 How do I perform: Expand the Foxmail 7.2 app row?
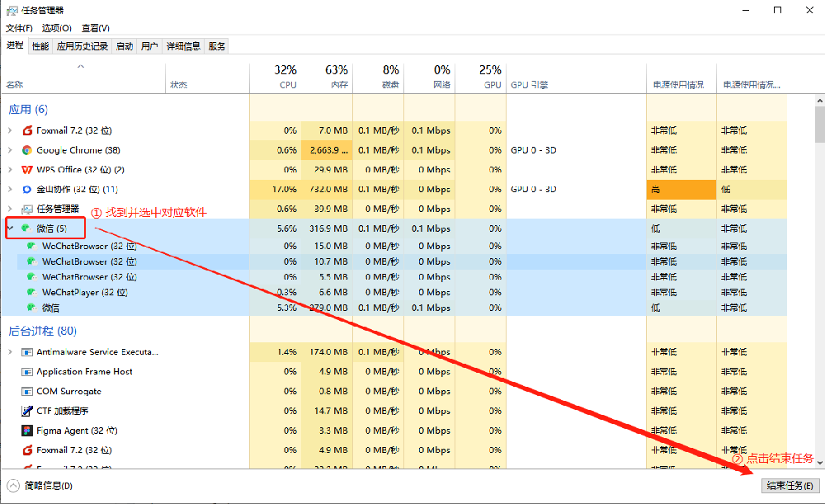coord(10,130)
